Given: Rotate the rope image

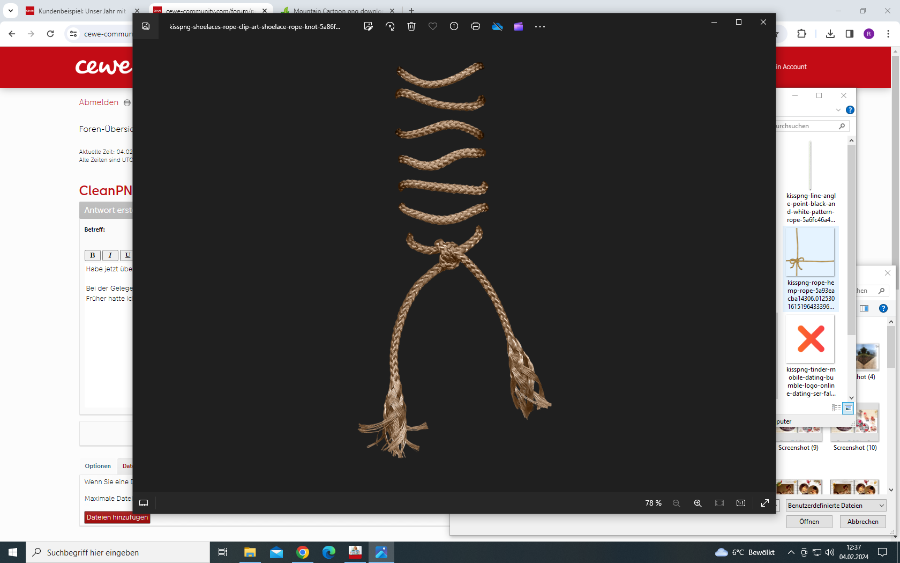Looking at the screenshot, I should [x=390, y=26].
